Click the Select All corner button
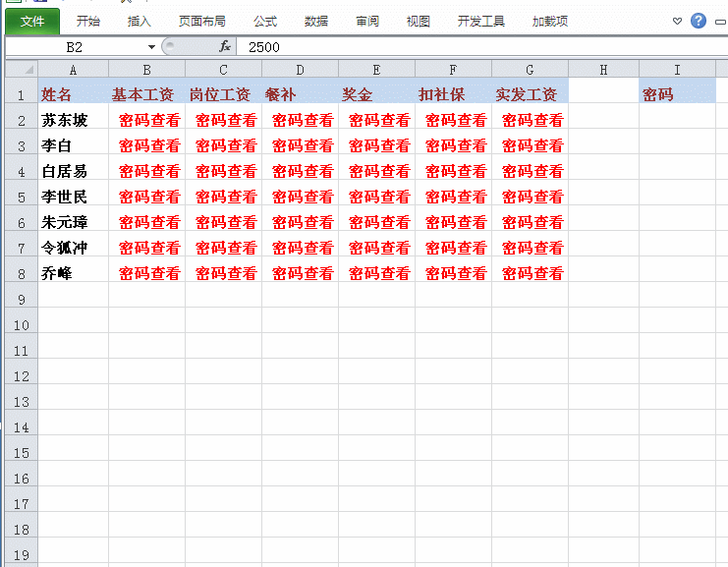728x567 pixels. click(22, 69)
